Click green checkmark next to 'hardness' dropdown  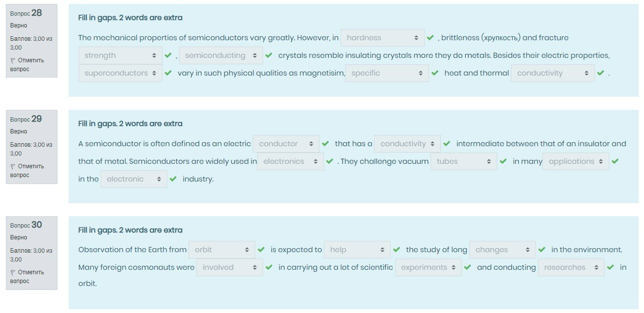[x=430, y=38]
